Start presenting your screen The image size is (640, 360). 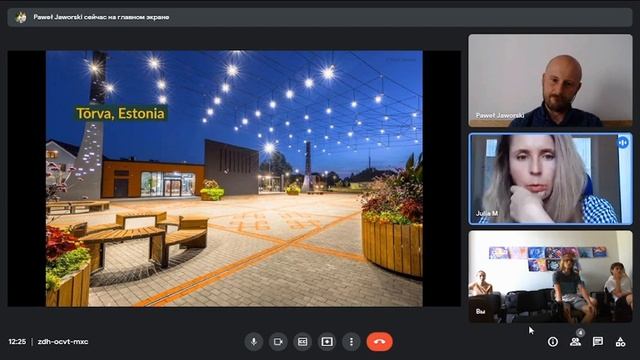point(327,342)
